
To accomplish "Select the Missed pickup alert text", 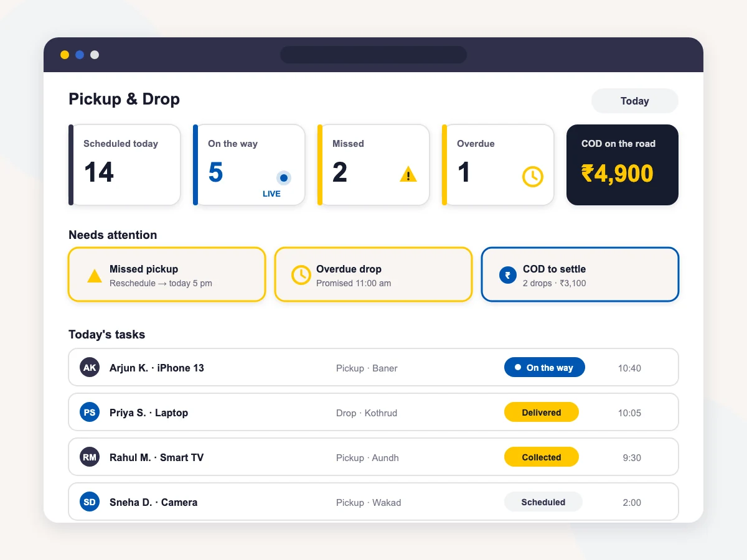I will click(144, 269).
